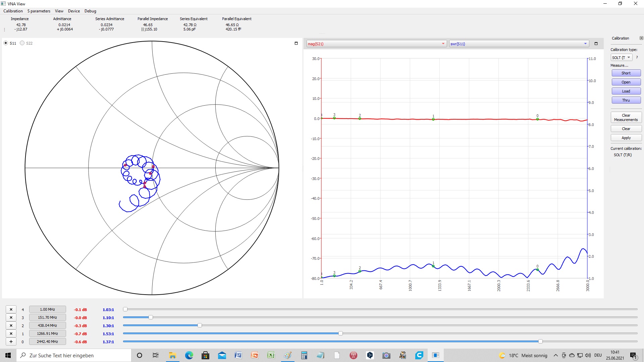Image resolution: width=644 pixels, height=362 pixels.
Task: Measure the Short calibration standard
Action: [x=626, y=73]
